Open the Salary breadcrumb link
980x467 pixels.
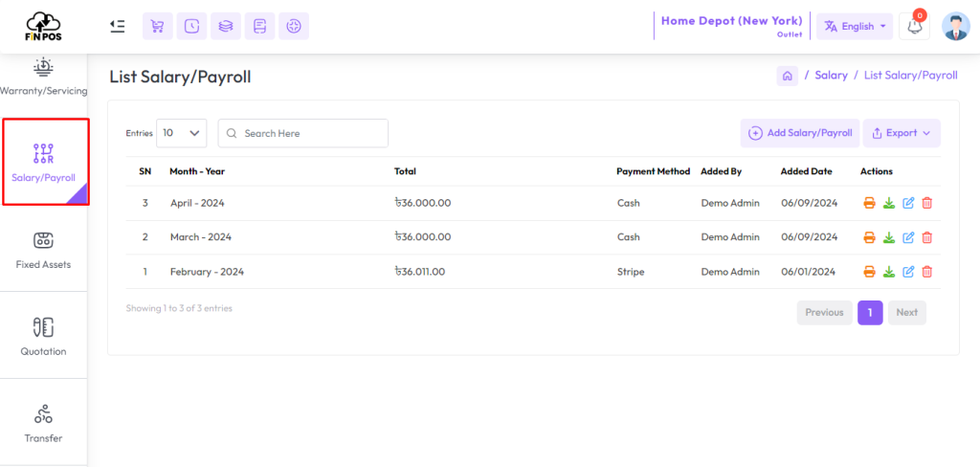point(832,76)
